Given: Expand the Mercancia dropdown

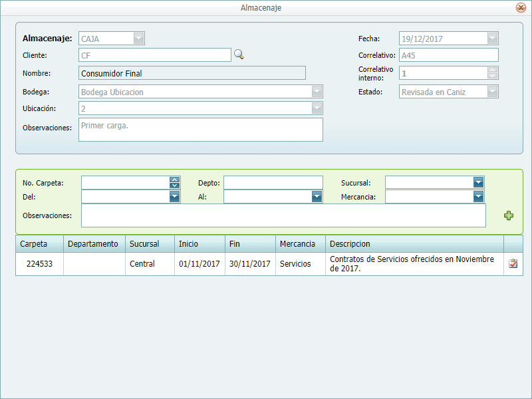Looking at the screenshot, I should 478,196.
